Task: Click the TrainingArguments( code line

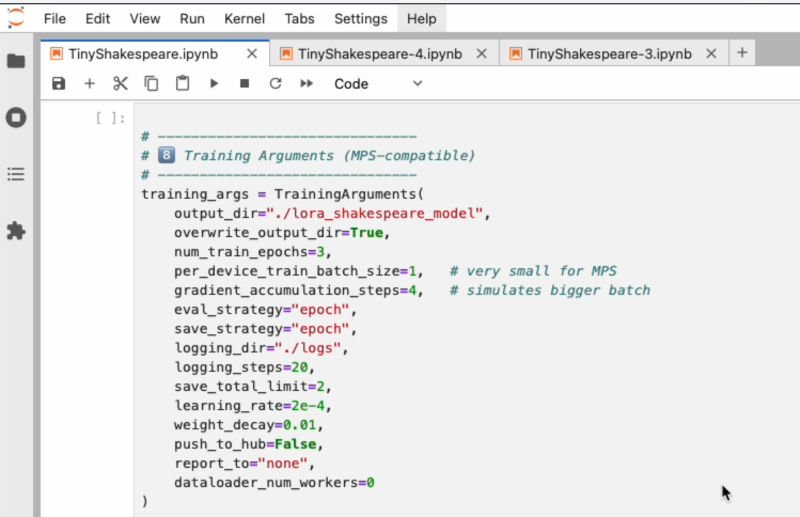Action: [283, 194]
